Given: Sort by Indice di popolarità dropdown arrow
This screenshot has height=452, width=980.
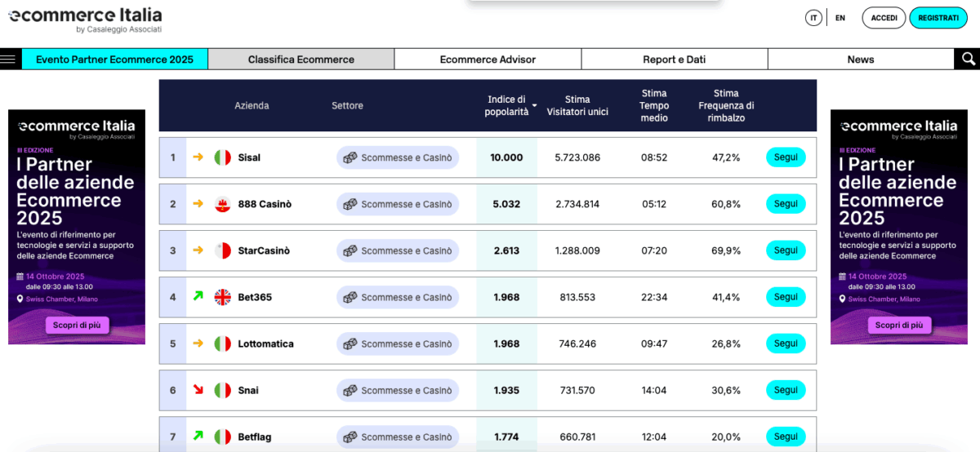Looking at the screenshot, I should pos(535,106).
